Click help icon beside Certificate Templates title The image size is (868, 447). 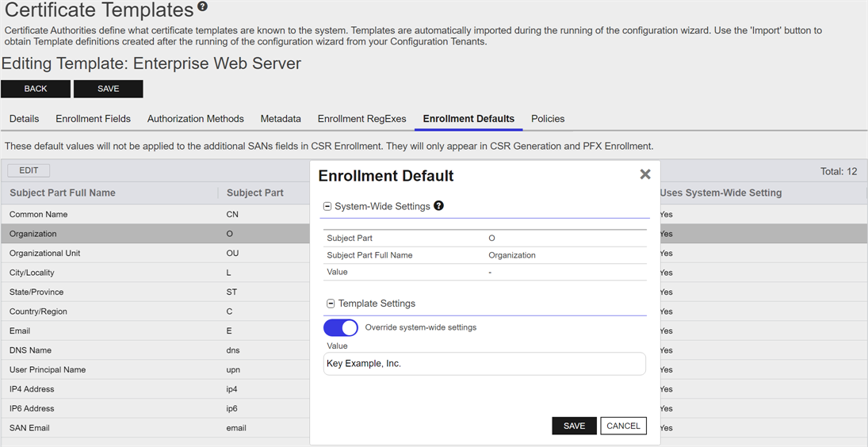(203, 7)
